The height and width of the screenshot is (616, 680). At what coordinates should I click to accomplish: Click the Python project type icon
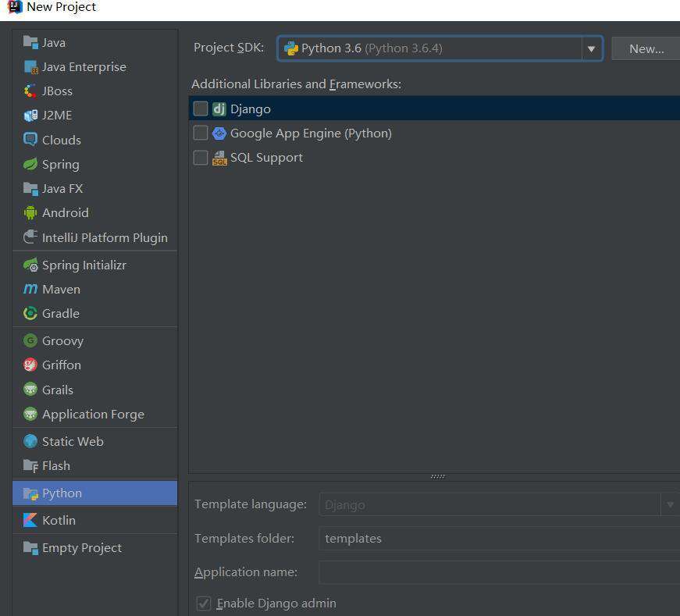point(30,493)
